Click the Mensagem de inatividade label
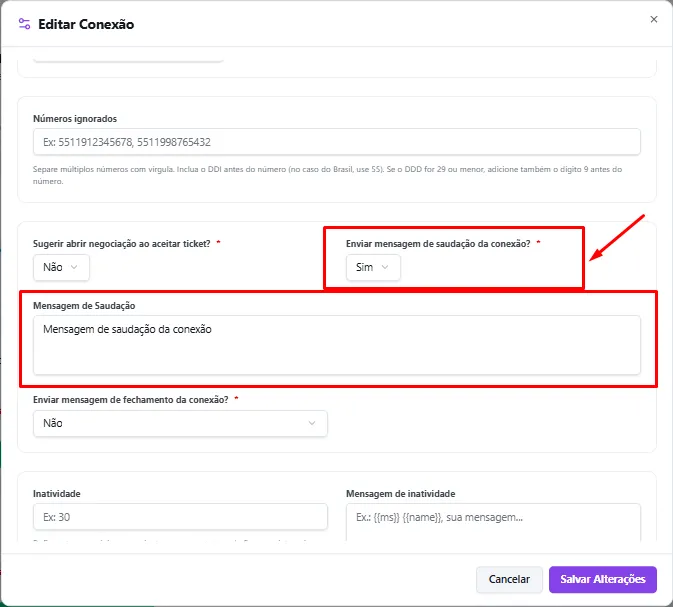This screenshot has height=607, width=673. (400, 494)
